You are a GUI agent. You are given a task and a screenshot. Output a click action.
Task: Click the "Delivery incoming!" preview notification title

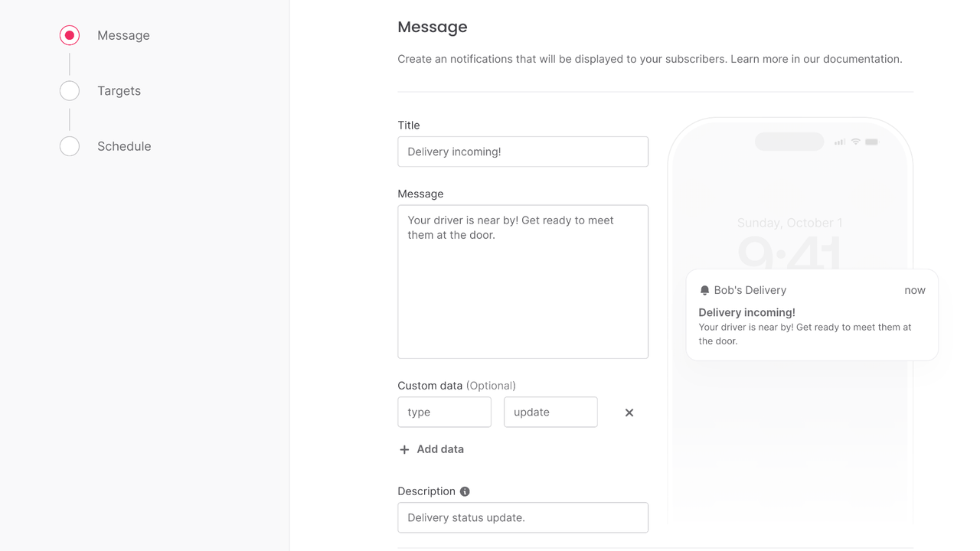tap(746, 312)
